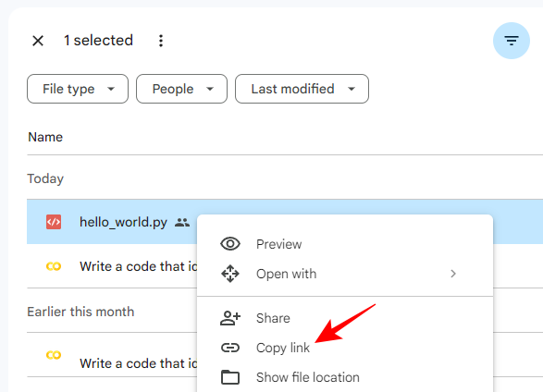Click the Name column header
Screen dimensions: 543x392
(x=45, y=137)
